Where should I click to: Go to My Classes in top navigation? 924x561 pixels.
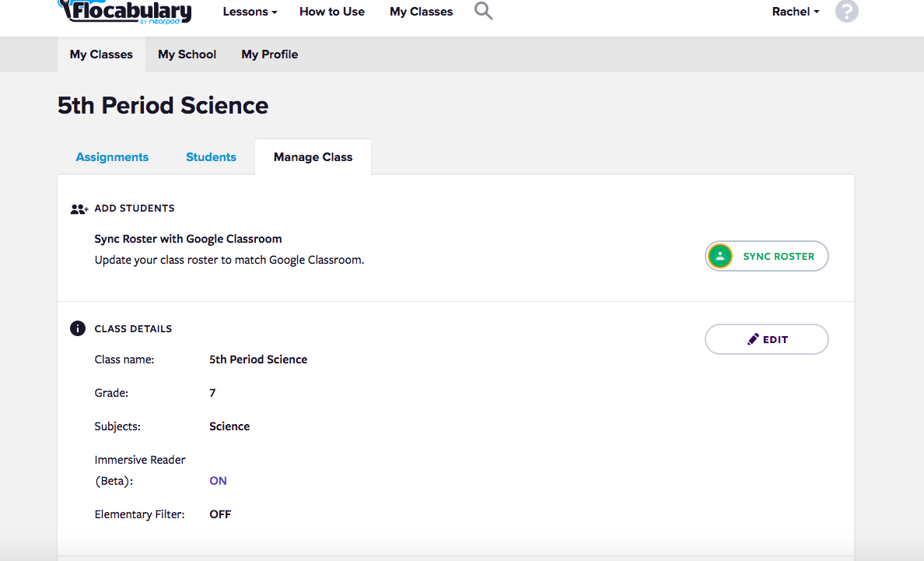pyautogui.click(x=421, y=12)
